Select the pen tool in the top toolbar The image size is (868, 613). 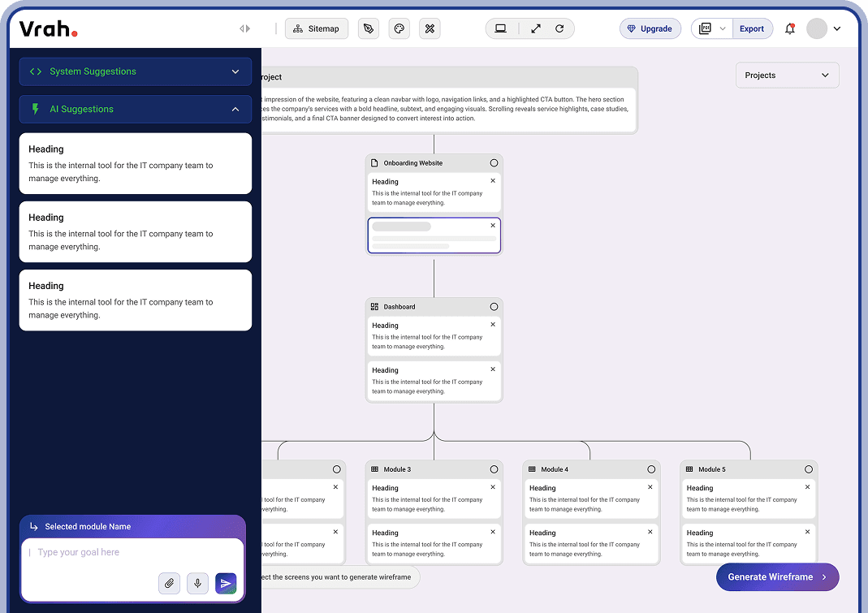369,28
